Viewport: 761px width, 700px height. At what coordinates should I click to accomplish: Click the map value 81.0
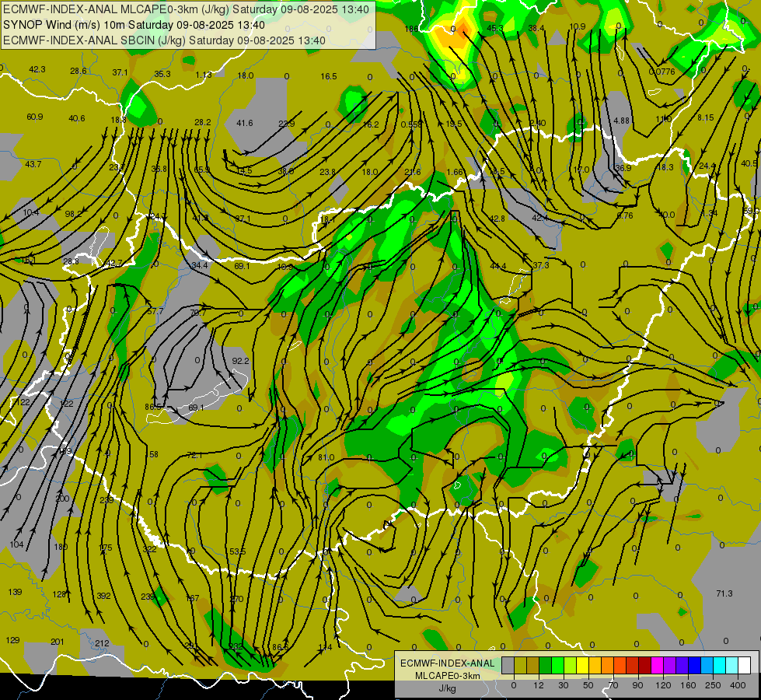(326, 457)
